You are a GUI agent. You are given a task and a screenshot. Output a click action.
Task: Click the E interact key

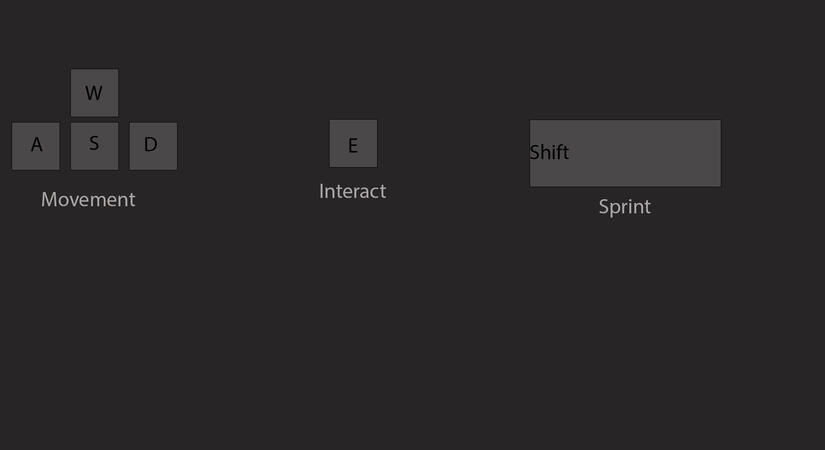[353, 144]
